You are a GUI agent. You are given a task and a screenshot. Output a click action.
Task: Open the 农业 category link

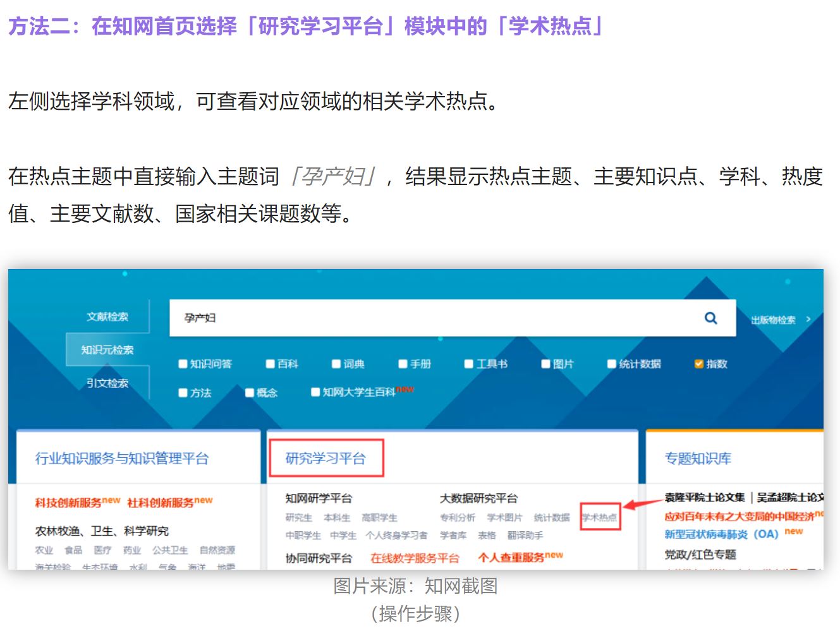pos(44,550)
